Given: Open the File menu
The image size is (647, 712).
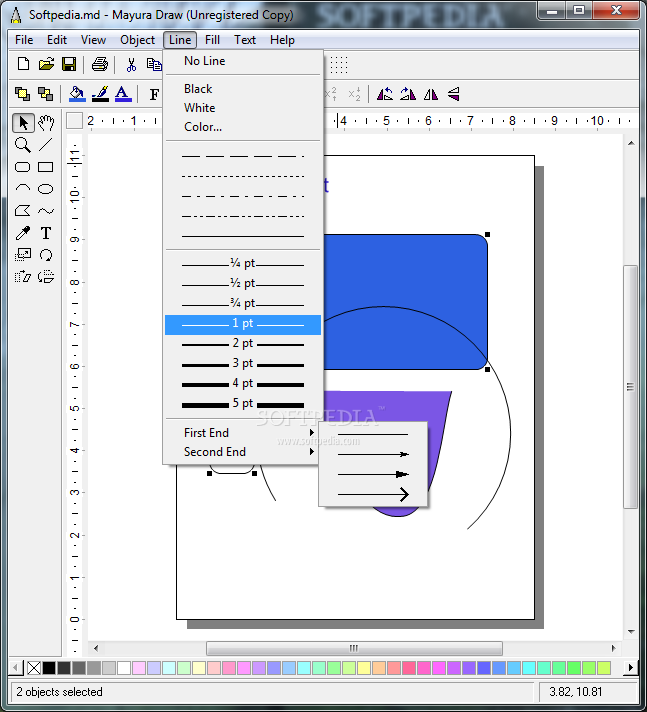Looking at the screenshot, I should click(24, 40).
